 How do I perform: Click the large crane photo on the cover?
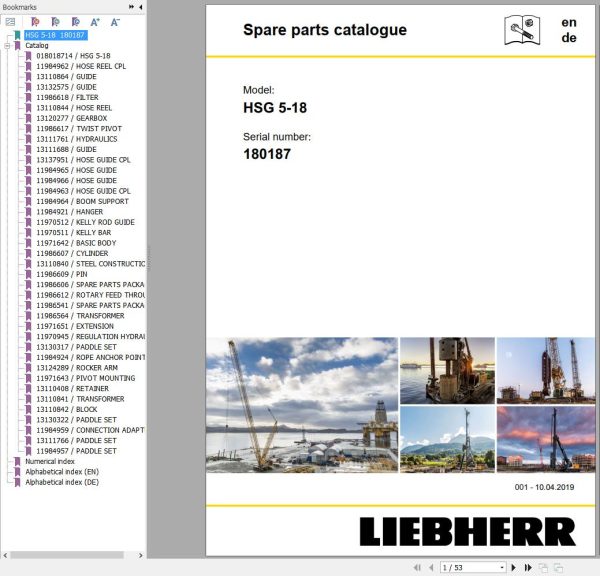pos(302,405)
